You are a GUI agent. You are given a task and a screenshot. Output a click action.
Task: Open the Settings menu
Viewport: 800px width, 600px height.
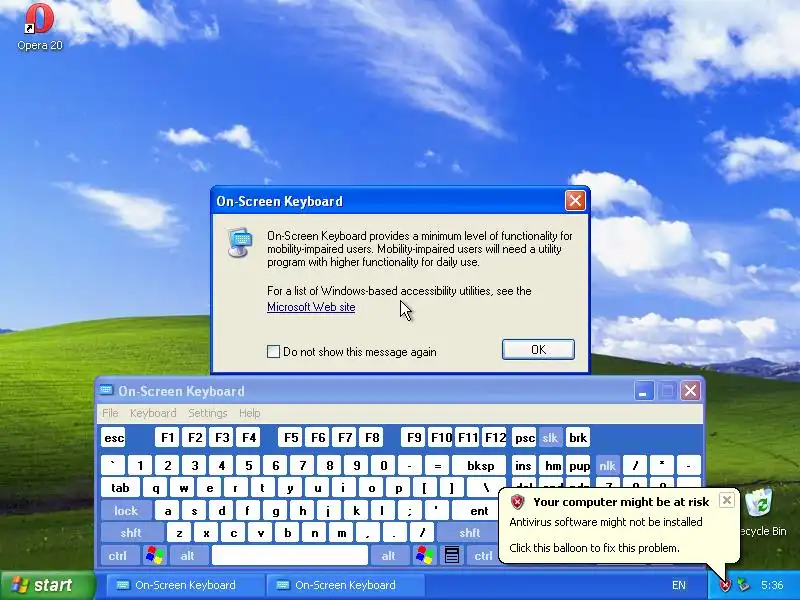click(208, 413)
